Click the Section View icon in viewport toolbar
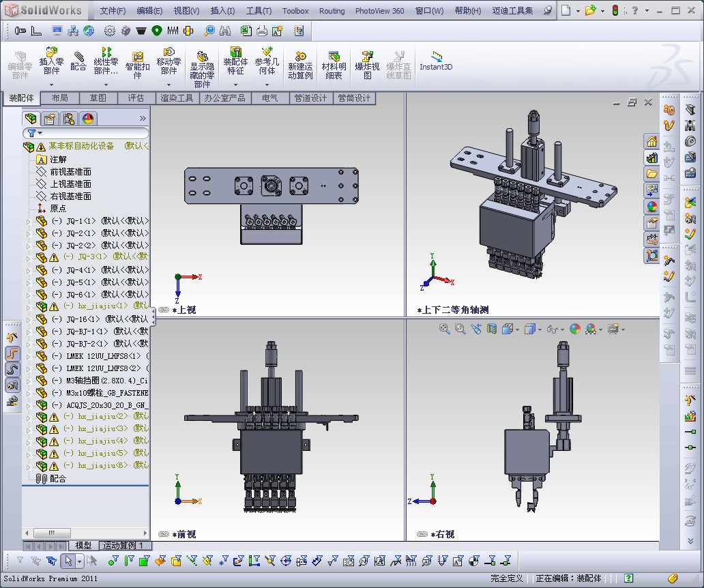 (x=492, y=329)
